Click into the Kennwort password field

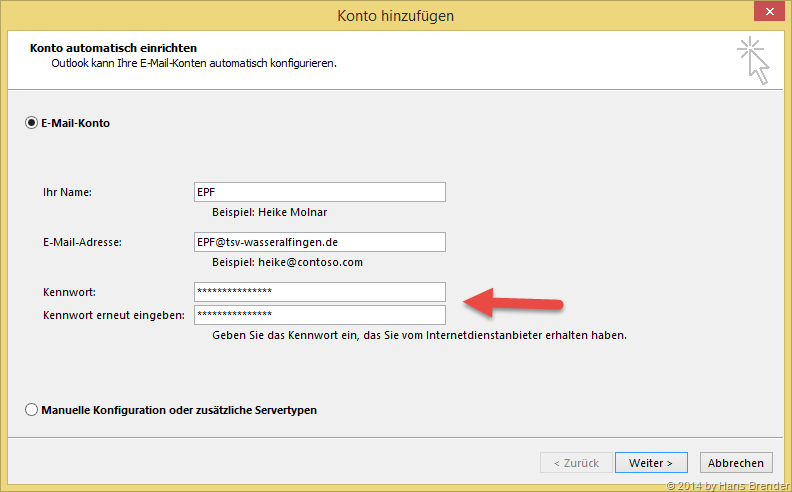pyautogui.click(x=320, y=292)
